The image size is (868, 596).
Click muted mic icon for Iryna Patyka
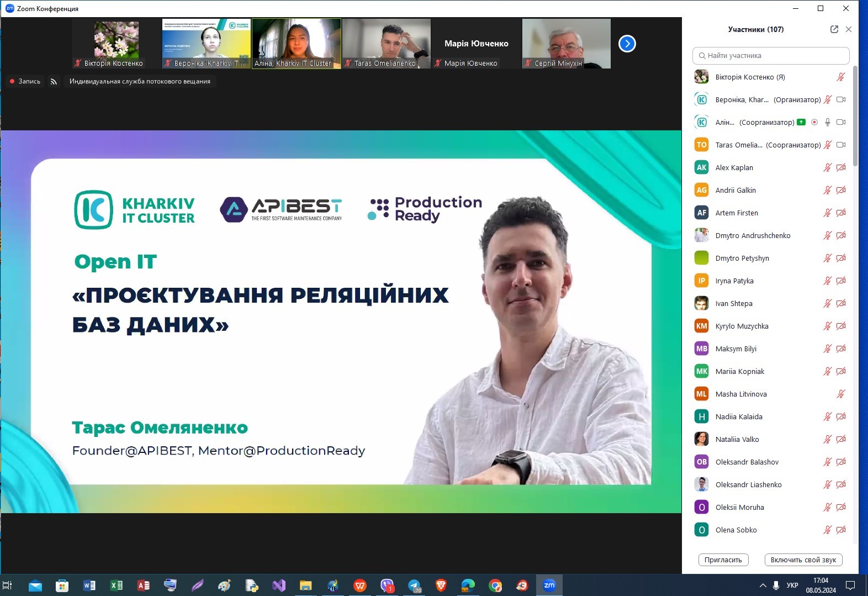point(827,281)
